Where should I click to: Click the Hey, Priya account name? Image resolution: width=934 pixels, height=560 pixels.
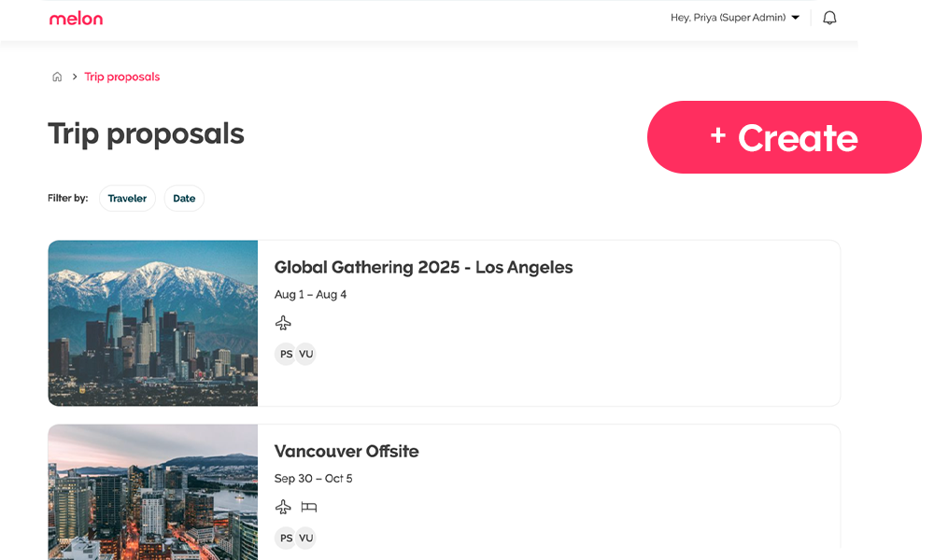pos(727,17)
